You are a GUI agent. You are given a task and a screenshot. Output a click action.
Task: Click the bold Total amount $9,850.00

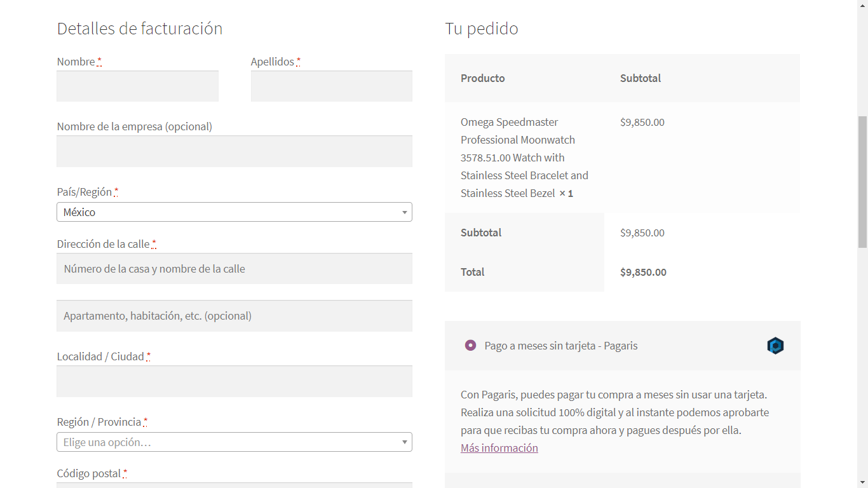point(643,272)
